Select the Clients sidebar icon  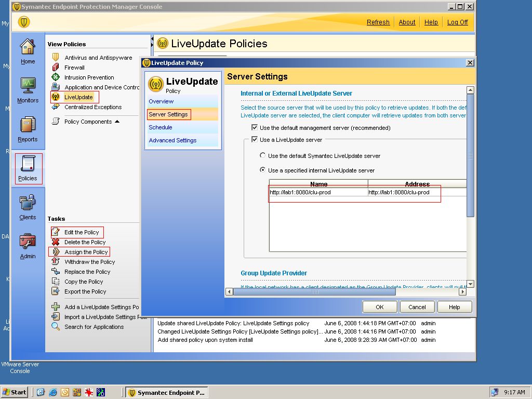point(28,206)
